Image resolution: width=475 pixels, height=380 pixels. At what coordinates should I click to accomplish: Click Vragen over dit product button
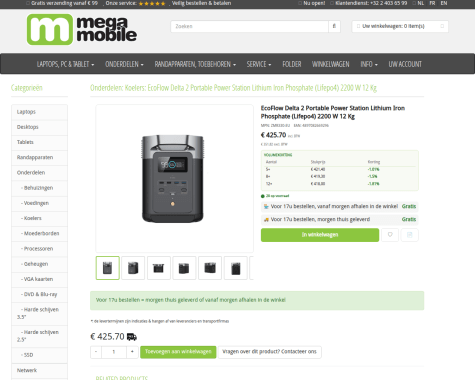269,352
